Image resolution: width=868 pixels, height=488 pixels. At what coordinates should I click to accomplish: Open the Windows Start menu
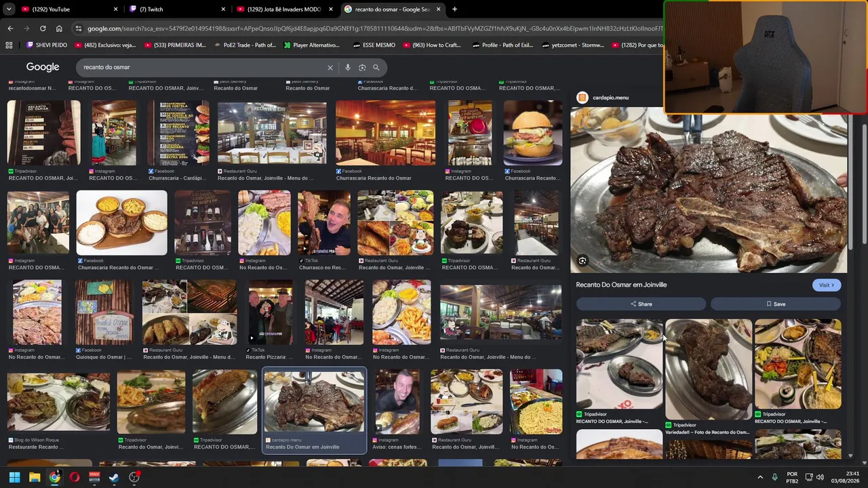point(14,477)
